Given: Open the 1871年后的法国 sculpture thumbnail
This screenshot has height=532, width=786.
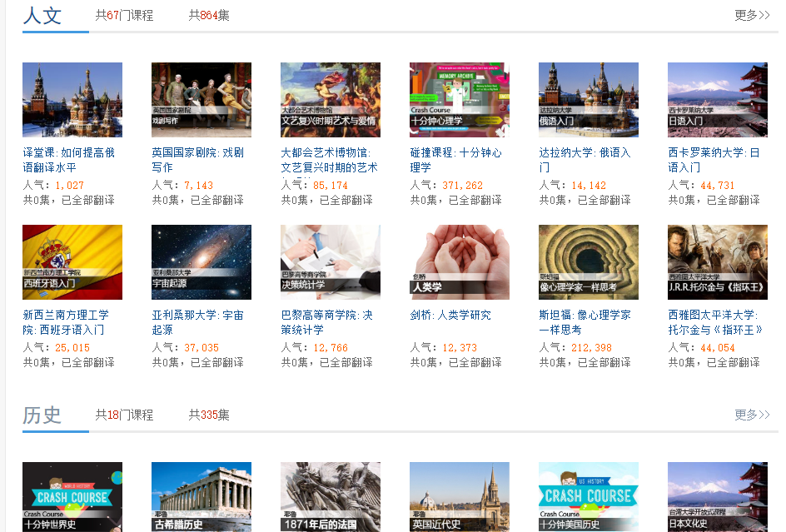Looking at the screenshot, I should (x=331, y=497).
